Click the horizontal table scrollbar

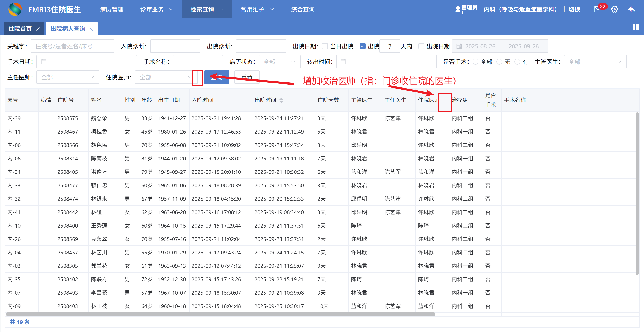coord(220,314)
